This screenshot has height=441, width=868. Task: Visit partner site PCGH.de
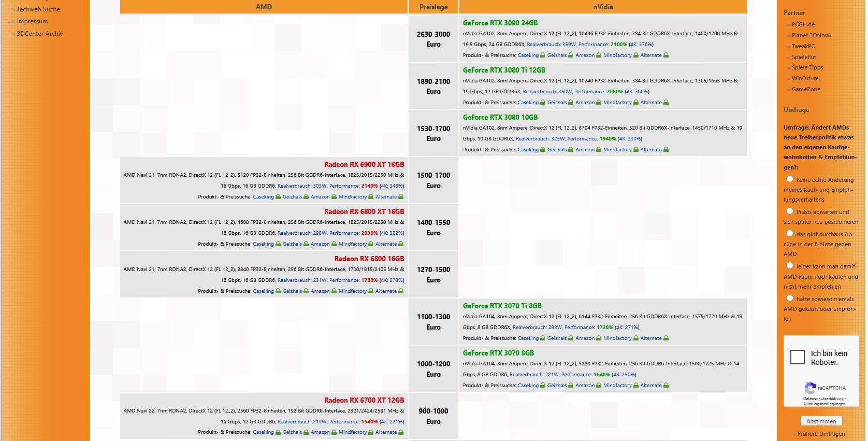[x=803, y=24]
